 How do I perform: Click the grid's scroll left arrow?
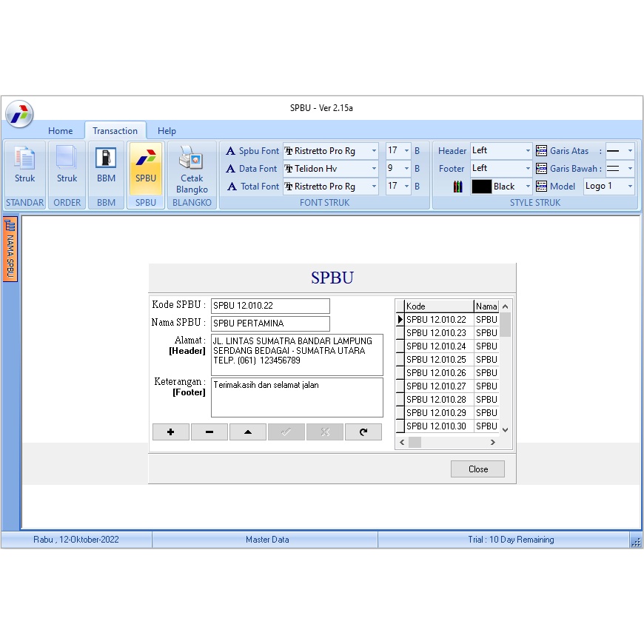pyautogui.click(x=402, y=442)
